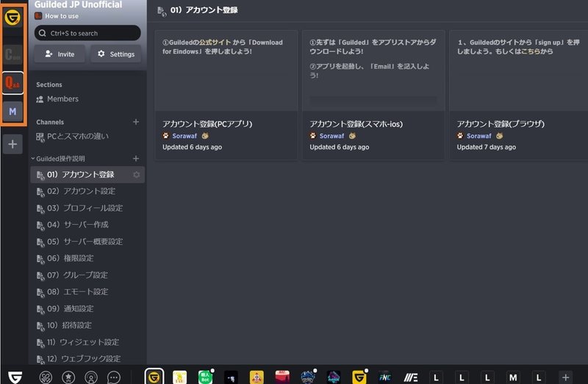Click the Guilded JP Unofficial server title

(78, 4)
